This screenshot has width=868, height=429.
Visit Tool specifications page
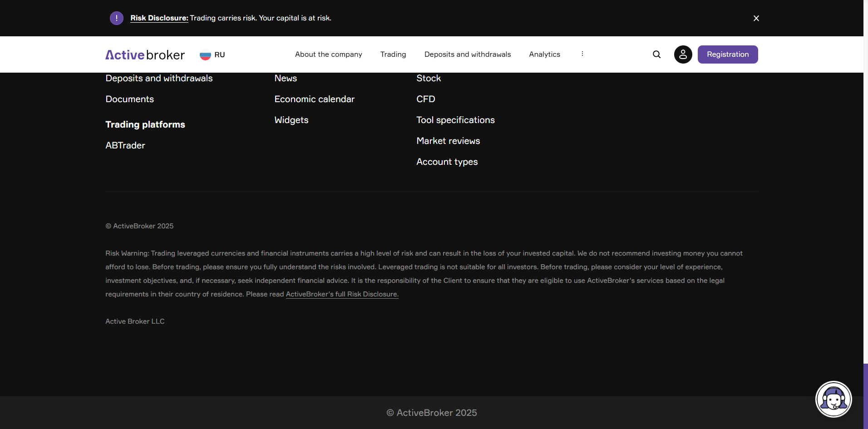455,120
